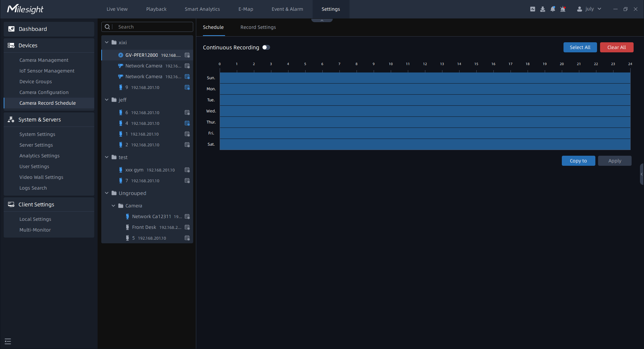Click the Wed. row in the schedule grid
Image resolution: width=644 pixels, height=349 pixels.
pos(425,111)
